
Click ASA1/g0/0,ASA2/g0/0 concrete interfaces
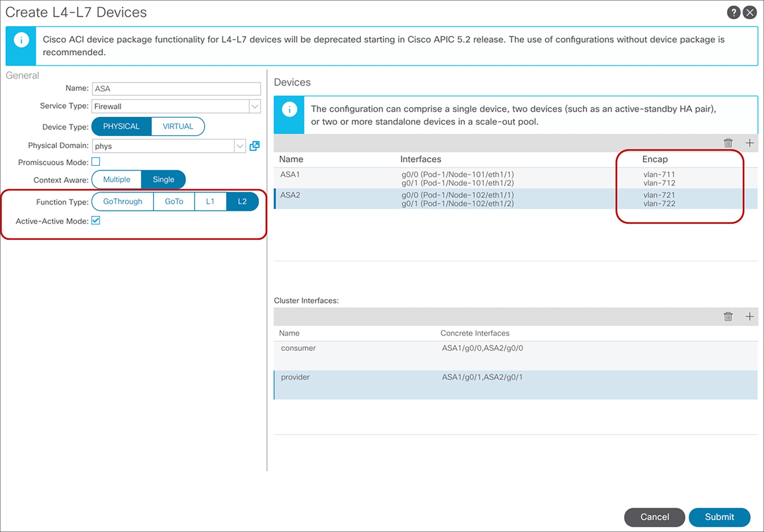[482, 348]
